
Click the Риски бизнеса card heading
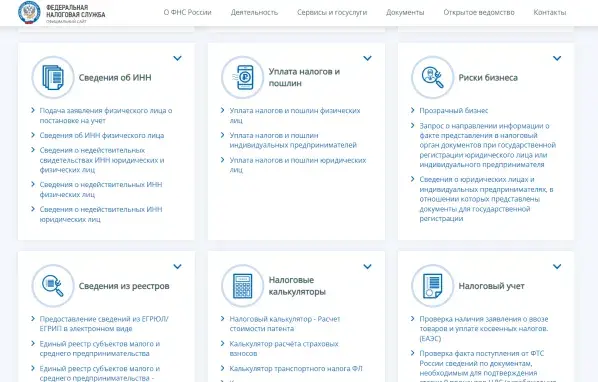488,77
